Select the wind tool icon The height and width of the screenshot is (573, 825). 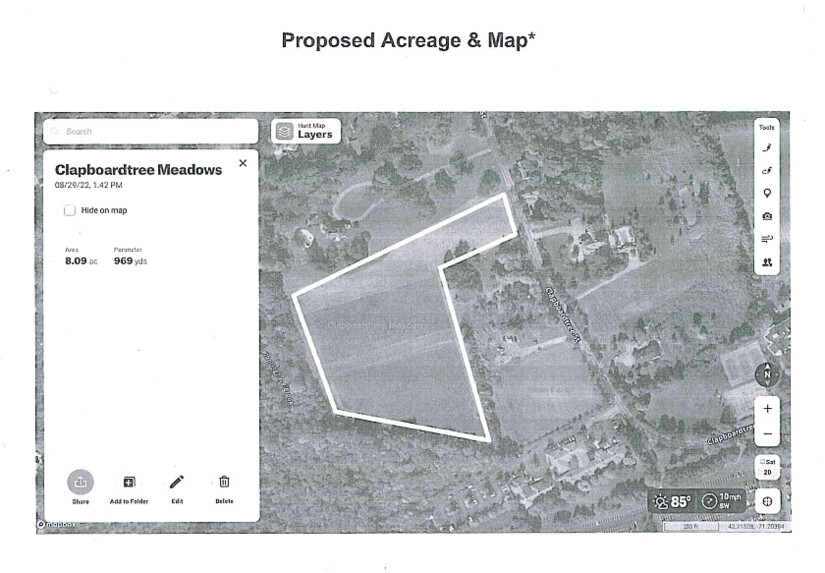(767, 239)
